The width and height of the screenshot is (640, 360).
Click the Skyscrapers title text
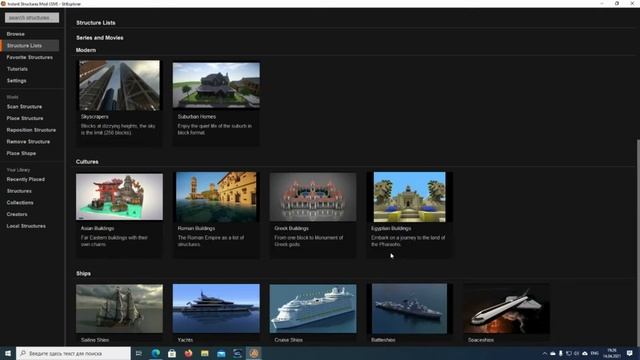point(95,117)
